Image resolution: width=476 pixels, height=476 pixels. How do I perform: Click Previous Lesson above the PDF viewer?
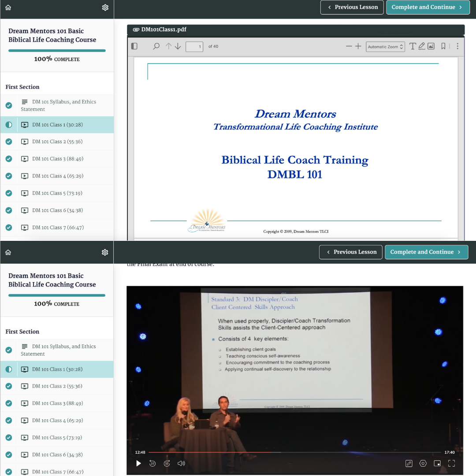point(352,7)
